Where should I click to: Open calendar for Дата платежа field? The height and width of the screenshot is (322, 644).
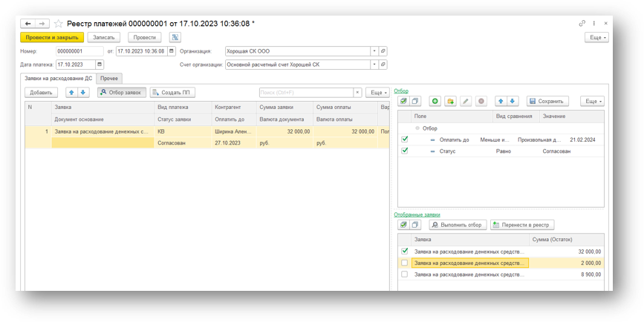coord(100,65)
